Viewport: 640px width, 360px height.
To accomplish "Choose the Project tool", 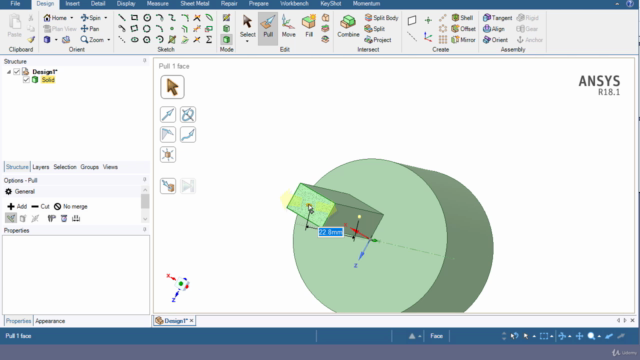I will click(x=378, y=40).
